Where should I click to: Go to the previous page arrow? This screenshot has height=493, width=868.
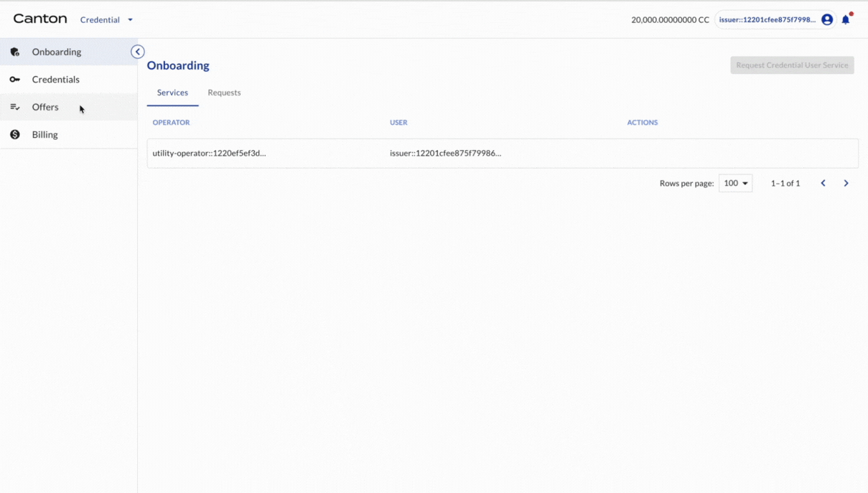coord(823,184)
